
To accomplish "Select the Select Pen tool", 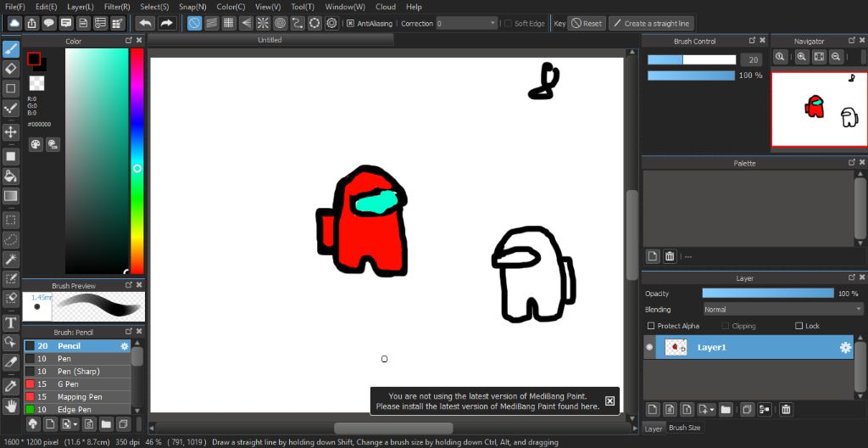I will click(11, 278).
